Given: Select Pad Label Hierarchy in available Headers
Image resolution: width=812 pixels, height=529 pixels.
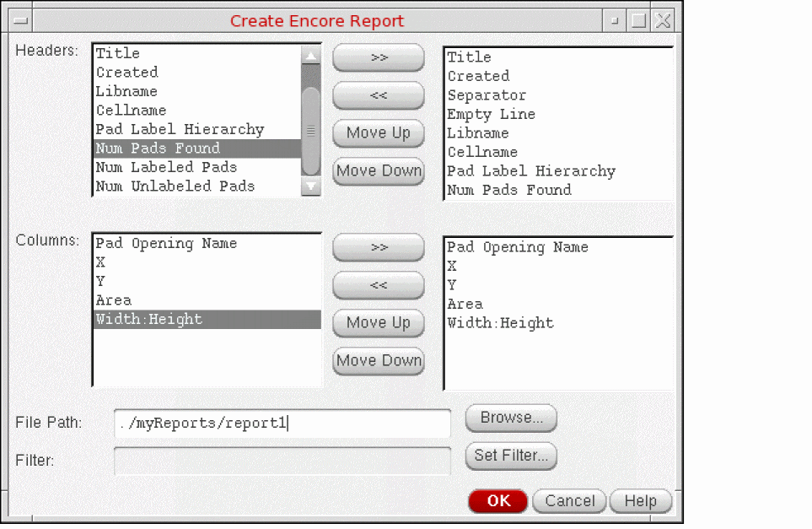Looking at the screenshot, I should (x=197, y=129).
